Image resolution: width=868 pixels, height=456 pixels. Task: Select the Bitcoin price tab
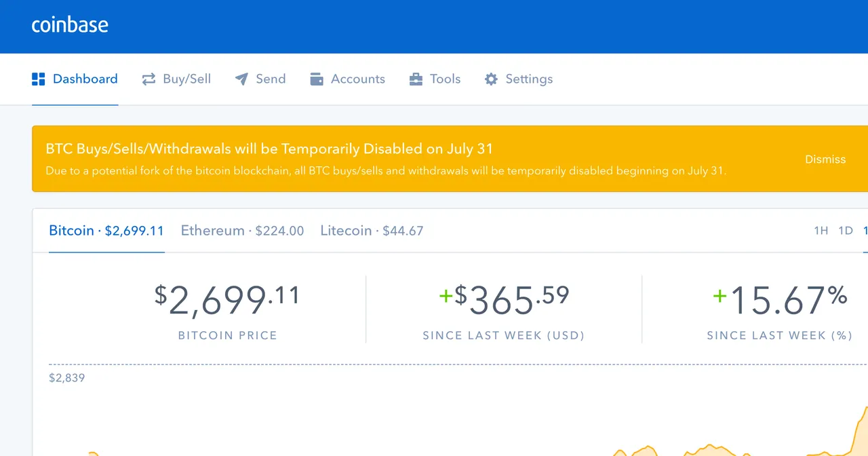106,231
